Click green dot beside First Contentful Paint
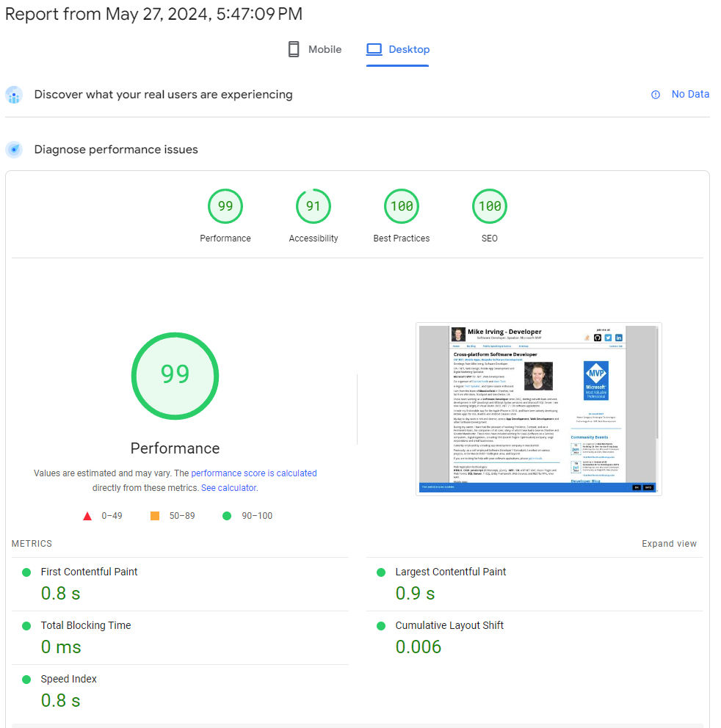The image size is (721, 728). click(x=26, y=572)
